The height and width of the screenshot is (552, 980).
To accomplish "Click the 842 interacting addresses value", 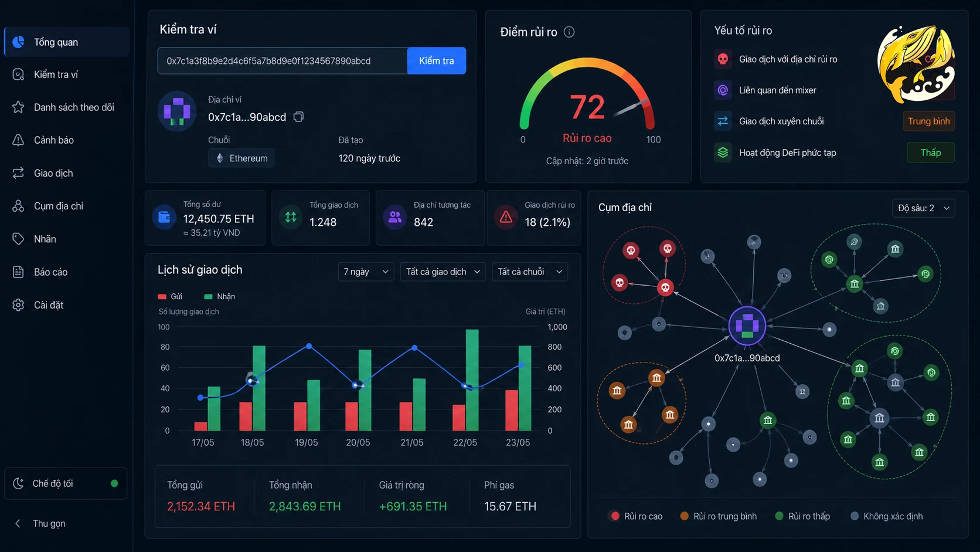I will (x=423, y=222).
